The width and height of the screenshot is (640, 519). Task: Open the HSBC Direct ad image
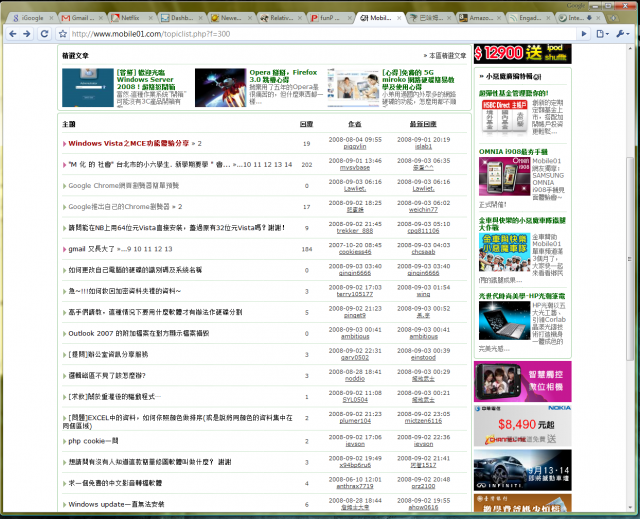click(x=504, y=117)
